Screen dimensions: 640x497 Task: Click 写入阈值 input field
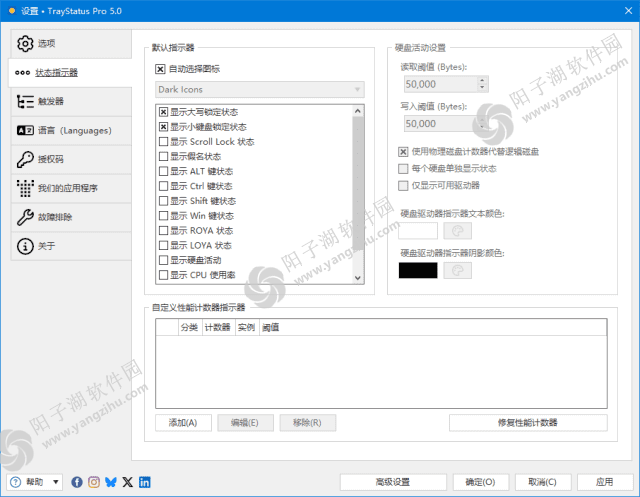coord(440,124)
